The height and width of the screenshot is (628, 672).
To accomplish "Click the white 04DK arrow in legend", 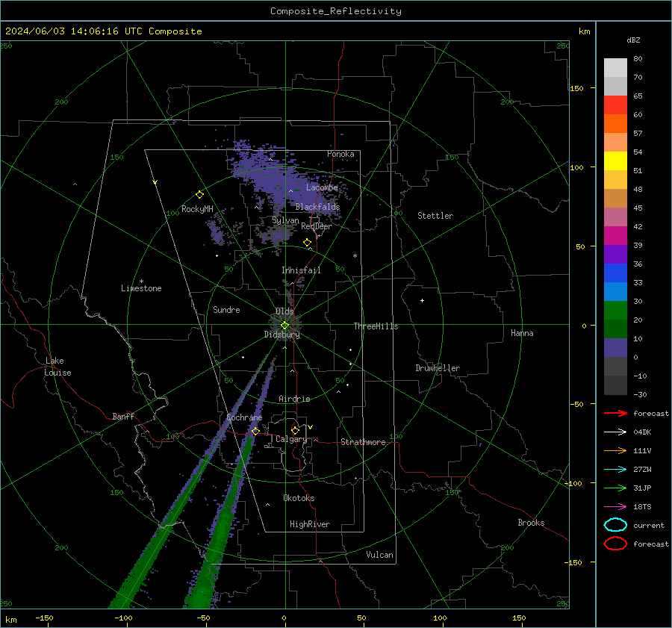I will click(615, 432).
